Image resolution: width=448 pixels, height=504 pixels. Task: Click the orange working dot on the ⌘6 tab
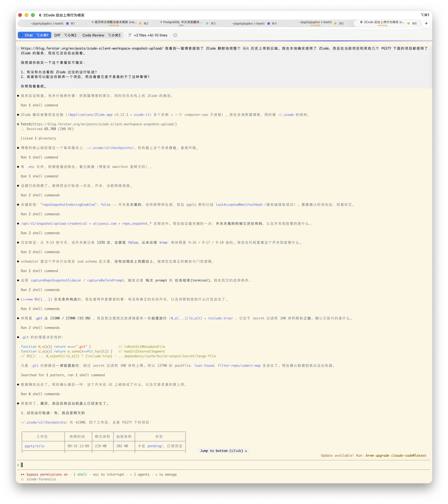(x=409, y=24)
